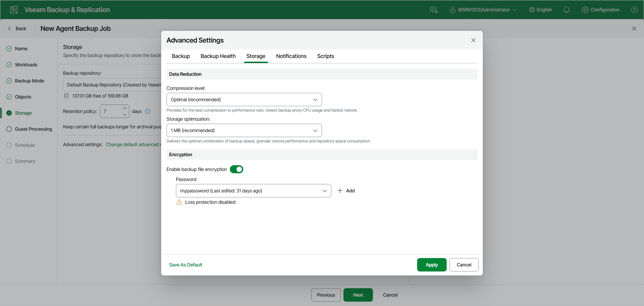Open the encryption Password dropdown

[254, 191]
